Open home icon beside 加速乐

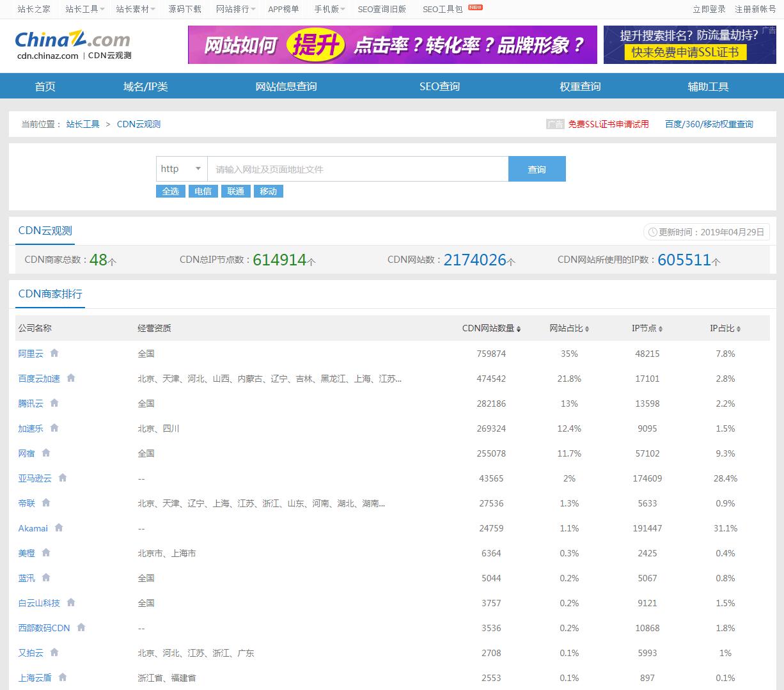(x=54, y=428)
